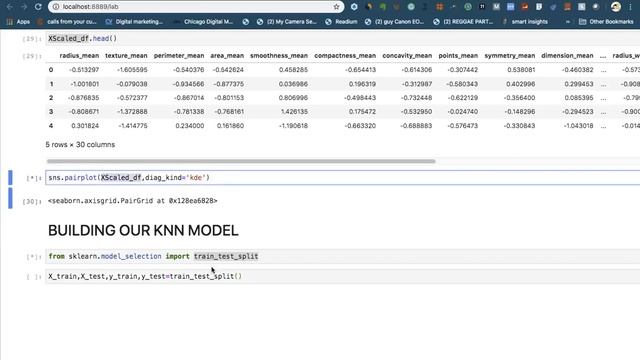The height and width of the screenshot is (360, 640).
Task: Open '(2) guy Canon EO...' bookmark
Action: pyautogui.click(x=395, y=22)
